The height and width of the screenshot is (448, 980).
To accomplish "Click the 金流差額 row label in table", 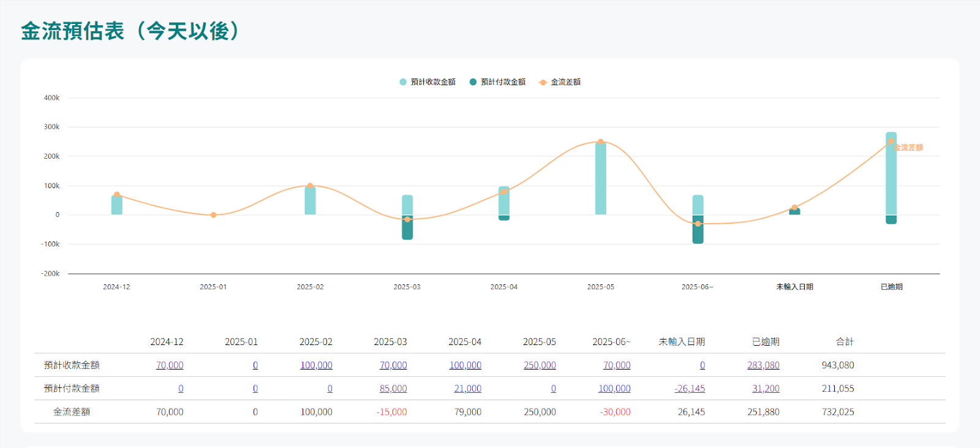I will 72,412.
